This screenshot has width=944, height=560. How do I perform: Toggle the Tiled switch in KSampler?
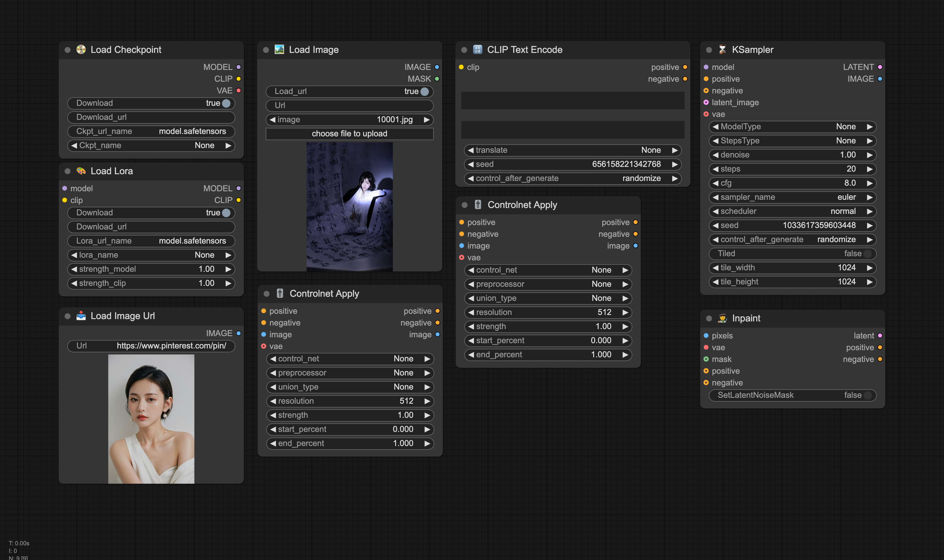(867, 254)
